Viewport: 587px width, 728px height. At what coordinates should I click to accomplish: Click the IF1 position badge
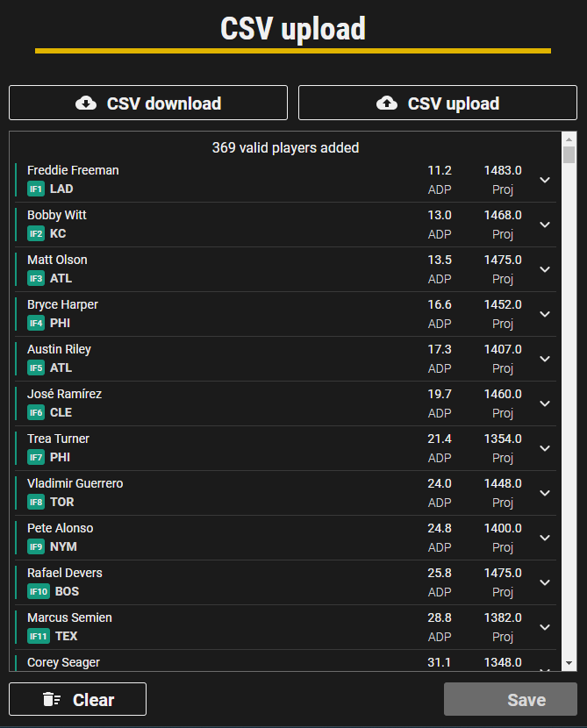click(x=36, y=189)
